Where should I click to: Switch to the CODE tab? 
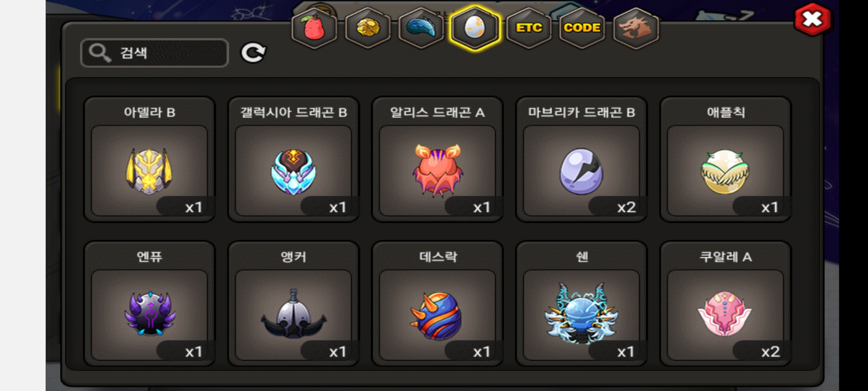[x=582, y=28]
